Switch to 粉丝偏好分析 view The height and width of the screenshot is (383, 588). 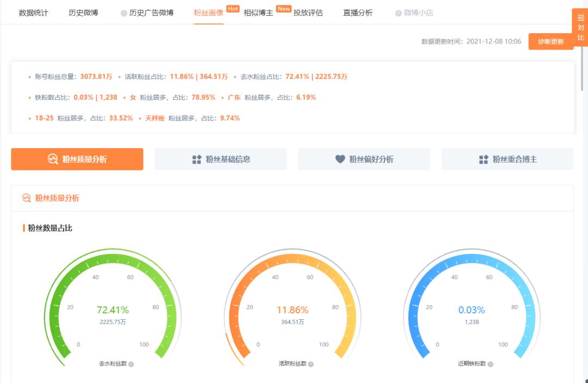pyautogui.click(x=364, y=159)
